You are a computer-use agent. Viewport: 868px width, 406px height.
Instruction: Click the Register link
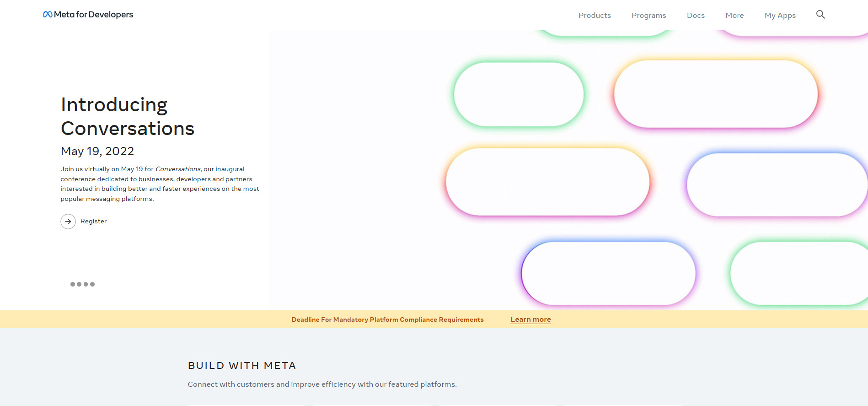(93, 221)
